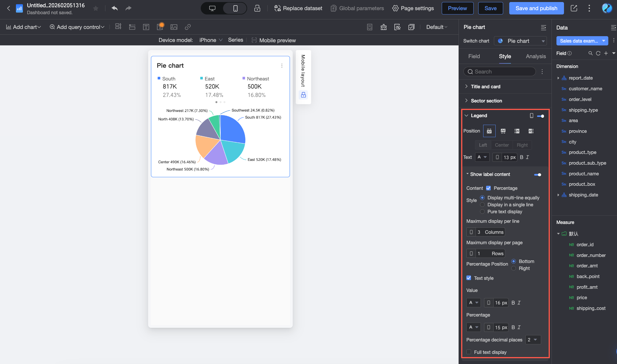The image size is (617, 364).
Task: Switch to the Analysis tab
Action: pyautogui.click(x=536, y=56)
